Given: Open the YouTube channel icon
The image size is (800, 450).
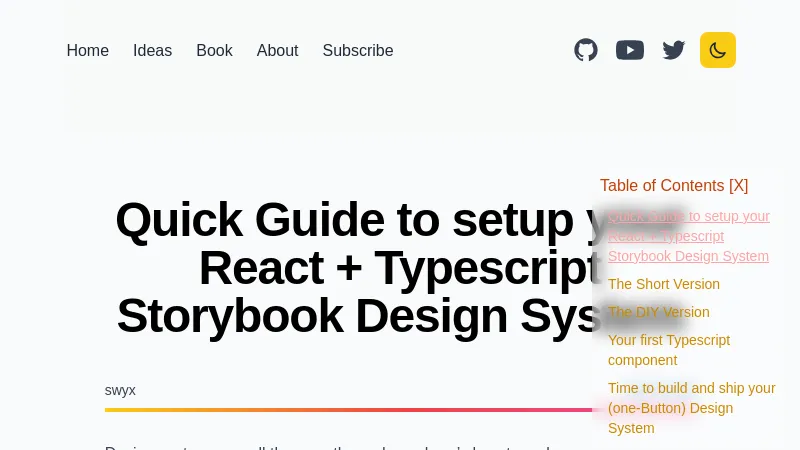Looking at the screenshot, I should [x=630, y=50].
